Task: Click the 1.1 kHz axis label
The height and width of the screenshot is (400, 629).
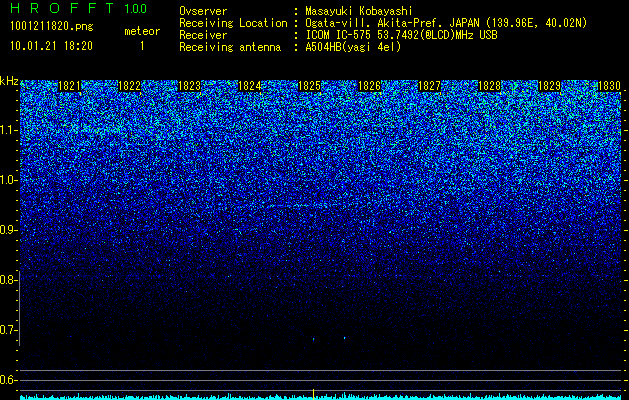Action: click(7, 130)
